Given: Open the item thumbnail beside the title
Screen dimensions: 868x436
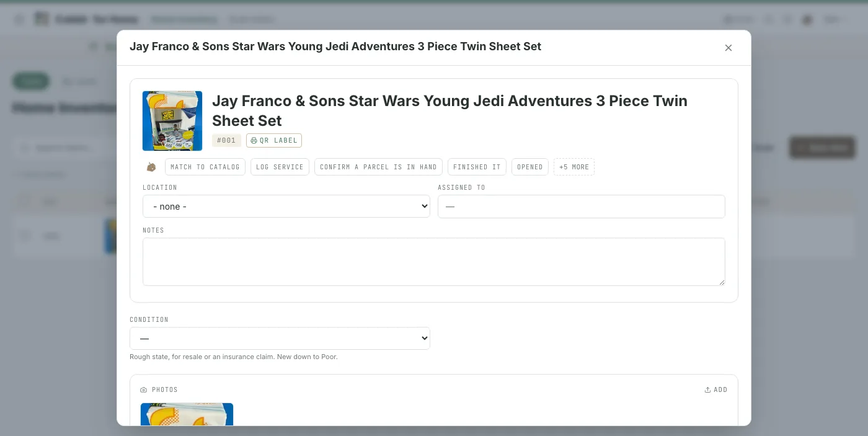Looking at the screenshot, I should (172, 121).
